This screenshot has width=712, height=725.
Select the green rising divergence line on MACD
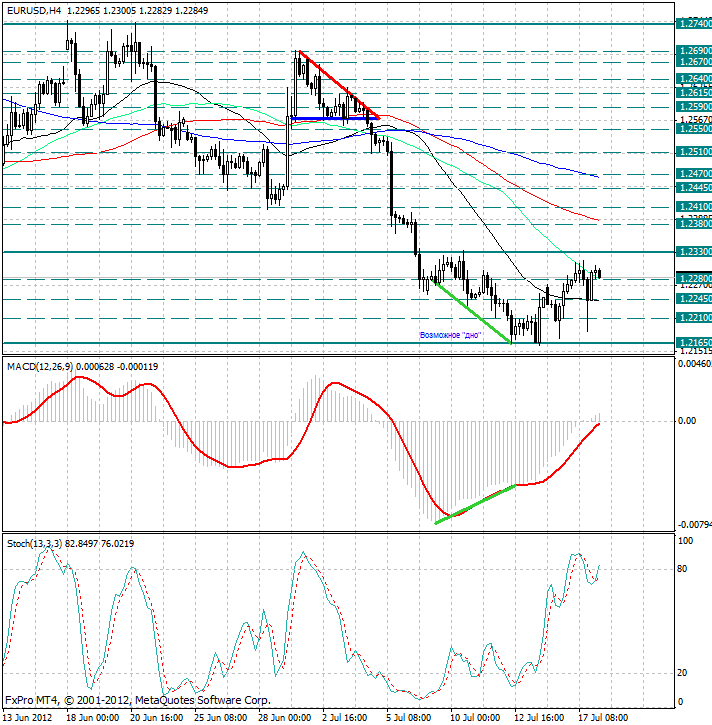coord(476,502)
